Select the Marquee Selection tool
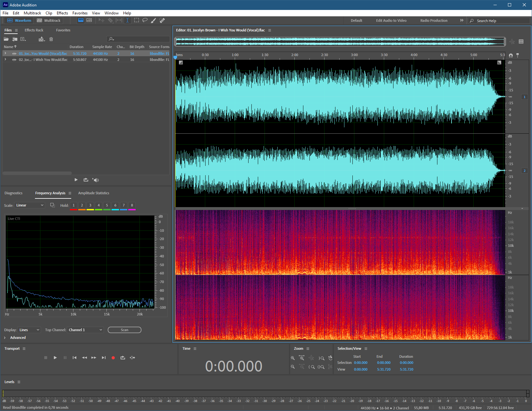This screenshot has height=411, width=532. click(137, 20)
